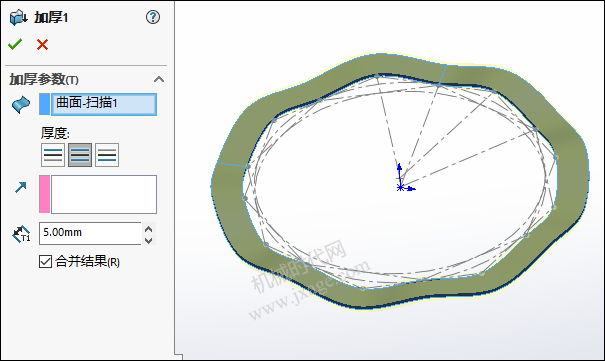Select thicken side one option

(x=53, y=155)
